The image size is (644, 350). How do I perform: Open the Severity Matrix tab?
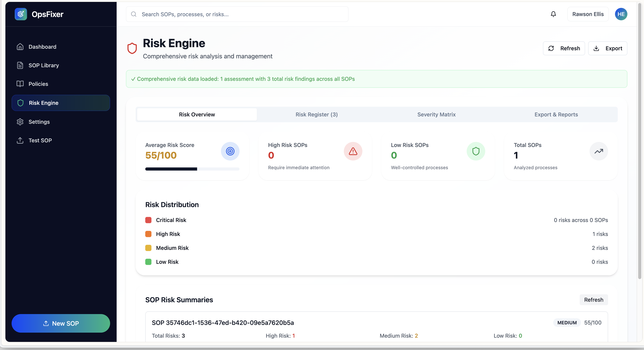[436, 115]
